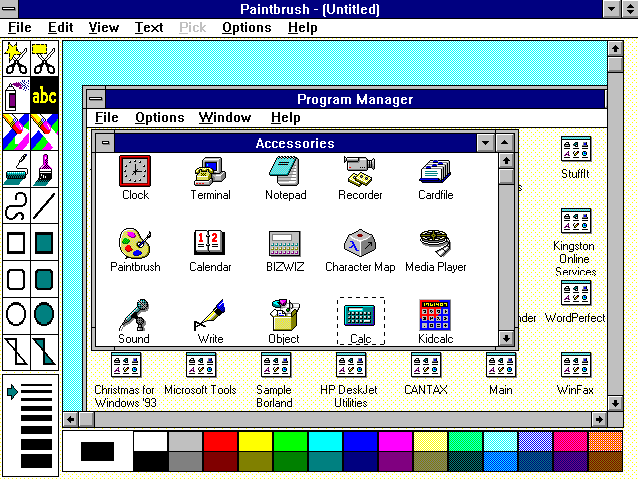Screen dimensions: 638x480
Task: Pick the yellow color in the palette
Action: point(255,441)
